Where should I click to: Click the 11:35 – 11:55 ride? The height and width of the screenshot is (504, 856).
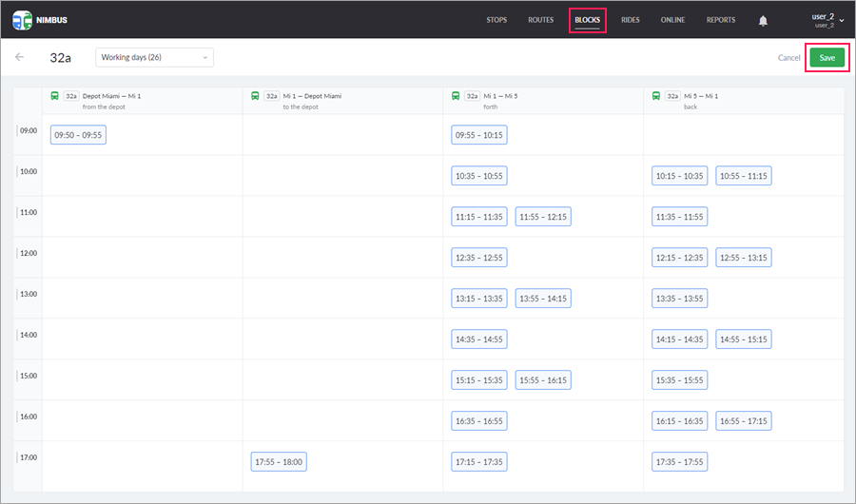[x=680, y=217]
